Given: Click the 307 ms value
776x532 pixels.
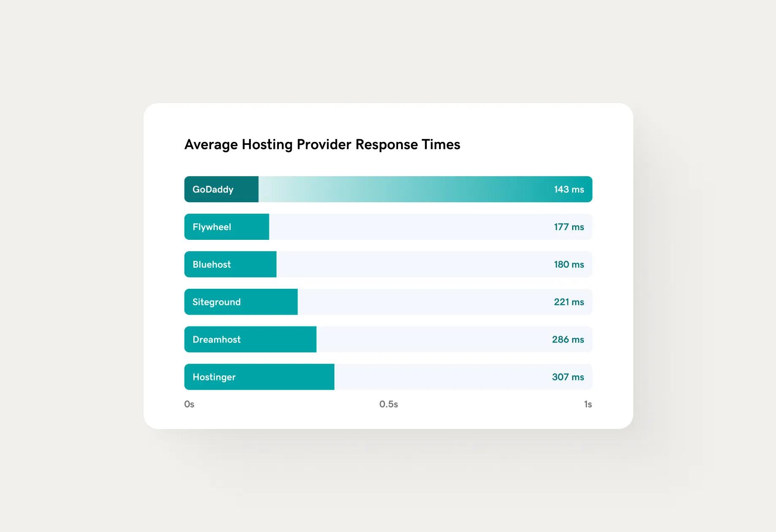Looking at the screenshot, I should (568, 377).
